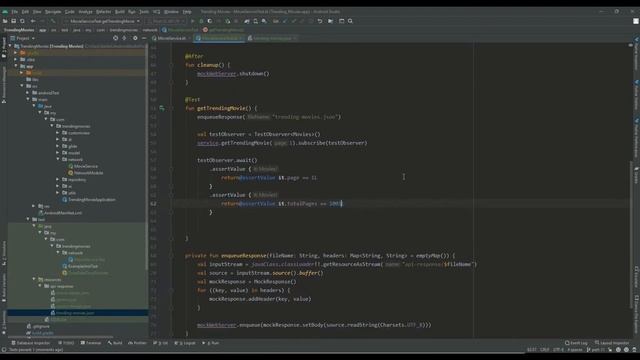Open the Git tool window at bottom
Screen dimensions: 640x360
(x=161, y=343)
